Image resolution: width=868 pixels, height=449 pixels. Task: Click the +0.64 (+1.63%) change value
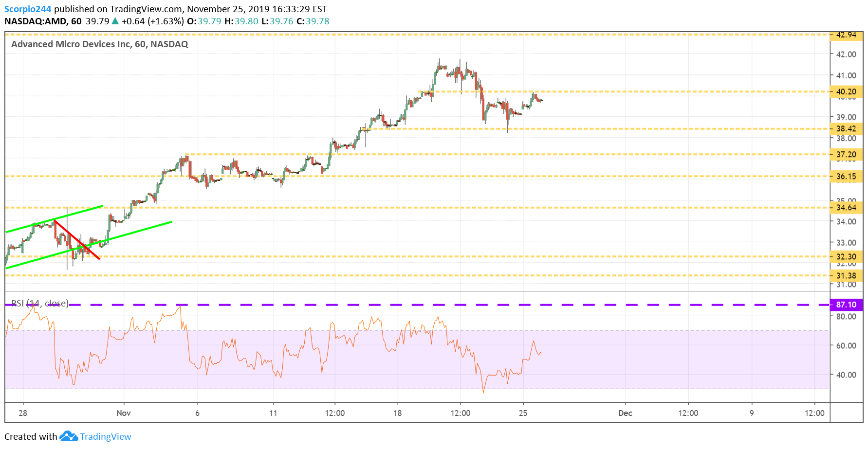[x=153, y=21]
